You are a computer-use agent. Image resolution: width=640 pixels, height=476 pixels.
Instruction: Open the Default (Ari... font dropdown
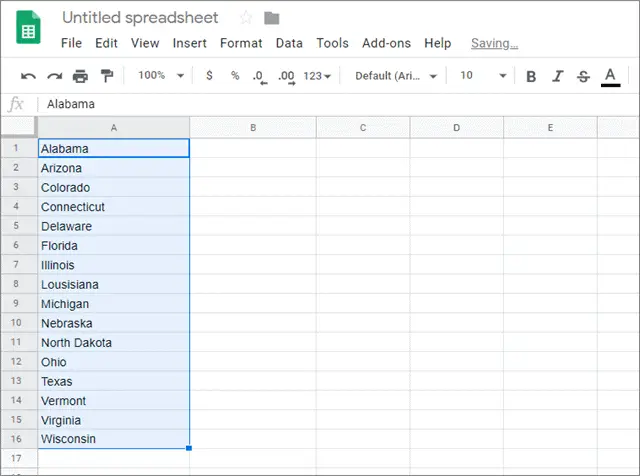[396, 76]
